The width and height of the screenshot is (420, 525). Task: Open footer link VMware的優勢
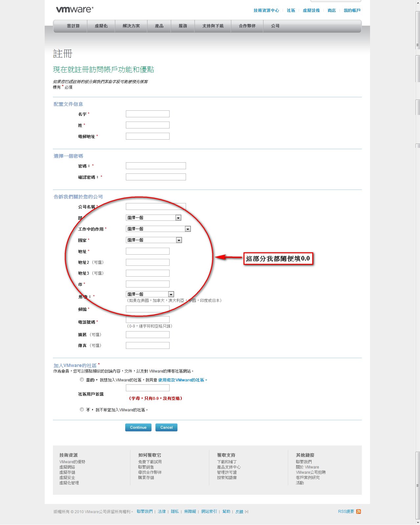pyautogui.click(x=72, y=462)
